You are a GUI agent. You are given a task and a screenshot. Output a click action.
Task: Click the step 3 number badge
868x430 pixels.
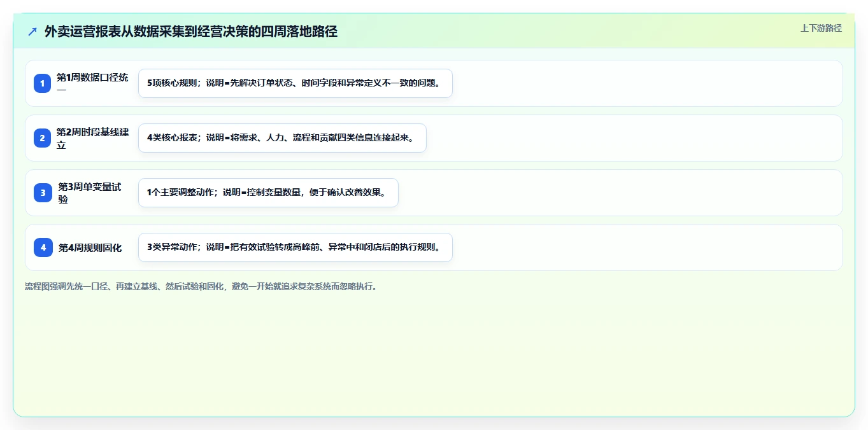[x=43, y=193]
